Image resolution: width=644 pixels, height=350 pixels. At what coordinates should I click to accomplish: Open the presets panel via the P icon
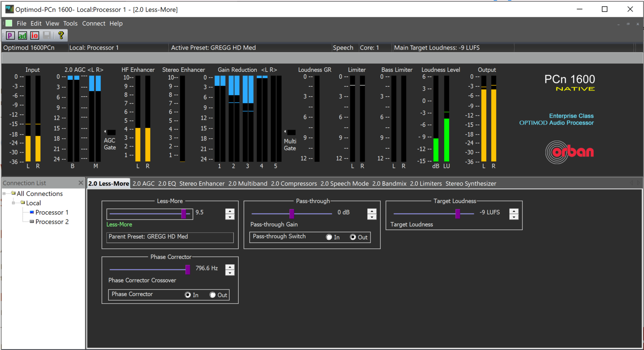9,36
